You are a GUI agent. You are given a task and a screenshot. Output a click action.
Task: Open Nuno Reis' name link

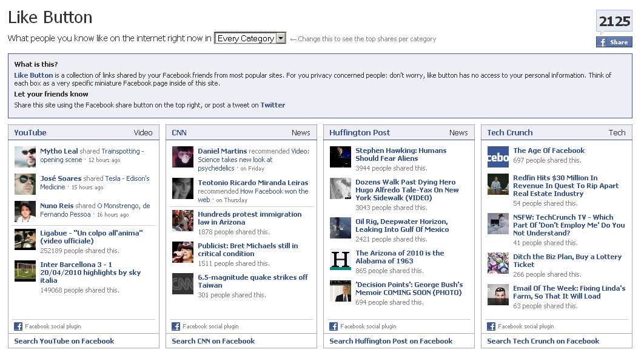(56, 206)
